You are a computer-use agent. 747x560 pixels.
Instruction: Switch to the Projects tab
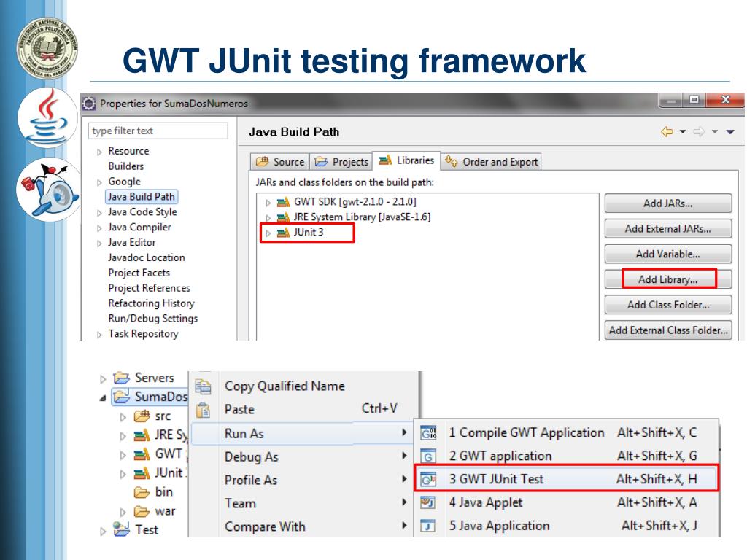tap(341, 162)
